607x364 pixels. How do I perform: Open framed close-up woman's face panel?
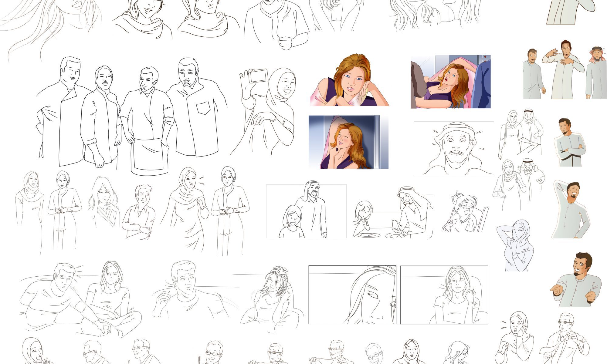(352, 295)
